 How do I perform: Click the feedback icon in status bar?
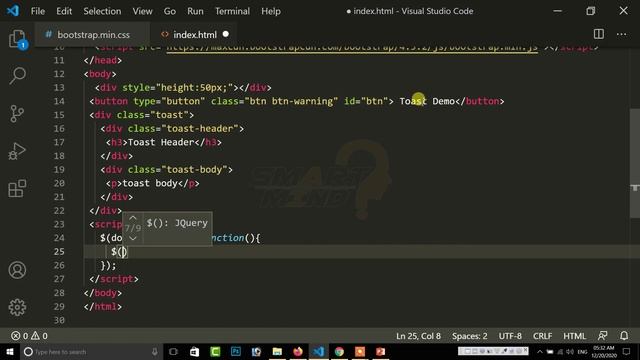tap(602, 336)
